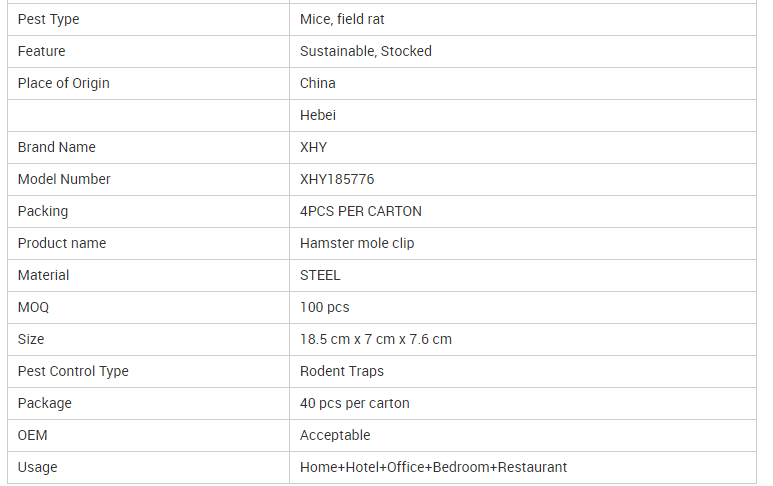Click the MOQ label cell
Image resolution: width=773 pixels, height=486 pixels.
148,308
